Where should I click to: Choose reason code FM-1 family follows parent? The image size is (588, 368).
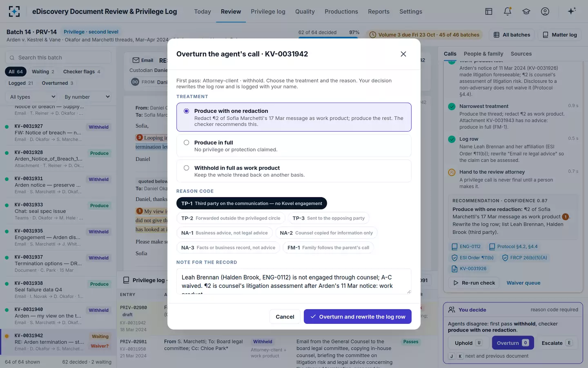328,247
